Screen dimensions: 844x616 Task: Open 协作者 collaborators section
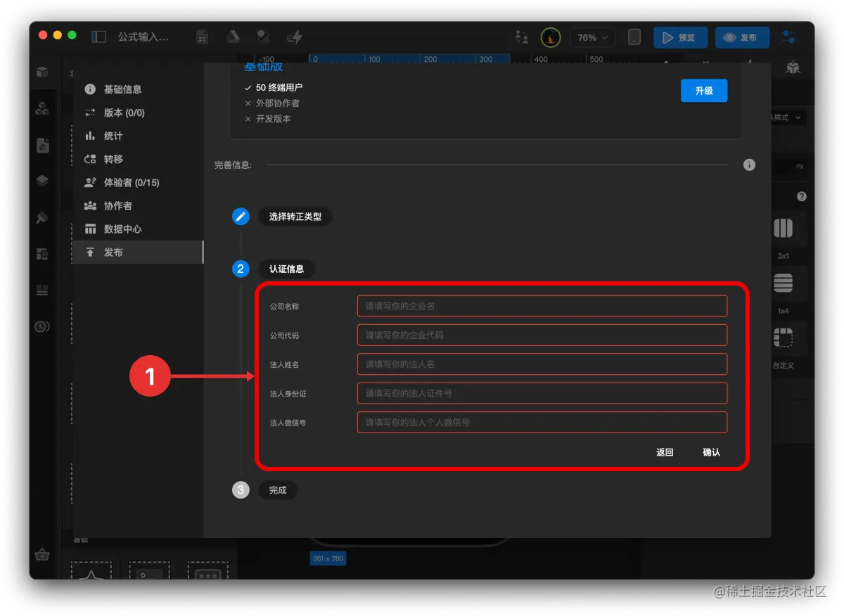(138, 205)
